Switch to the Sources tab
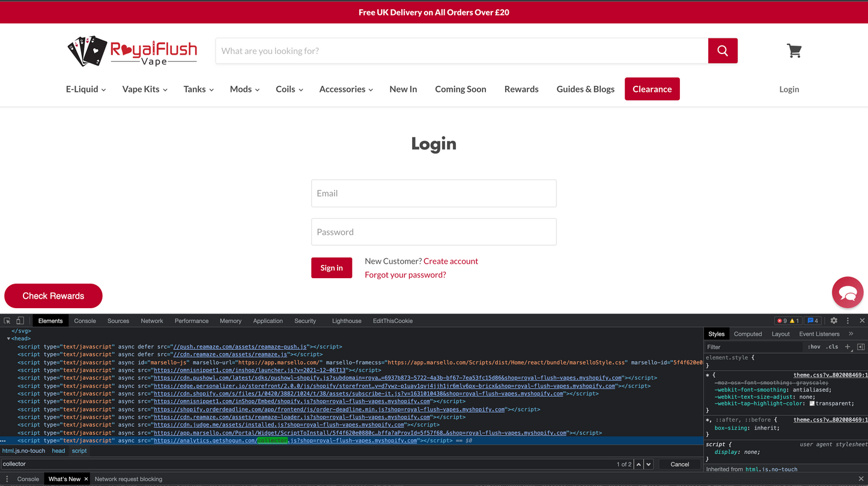The width and height of the screenshot is (868, 486). (118, 321)
